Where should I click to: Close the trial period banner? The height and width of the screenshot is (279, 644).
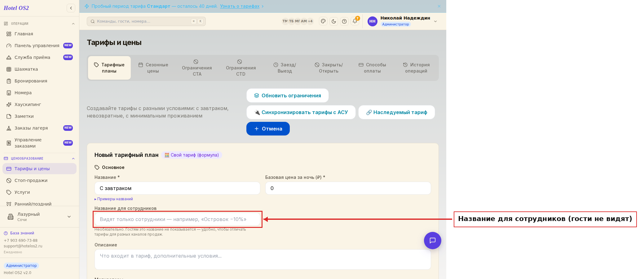tap(439, 6)
